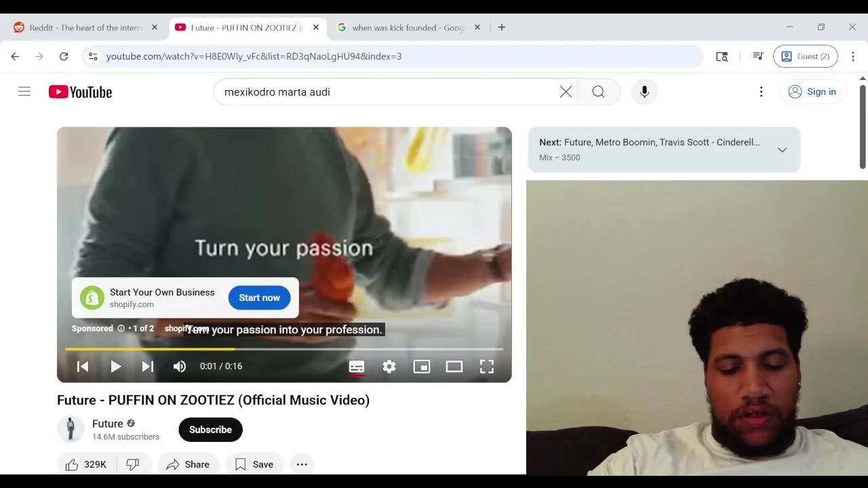Start voice search with microphone icon
Screen dimensions: 868x488
(644, 91)
